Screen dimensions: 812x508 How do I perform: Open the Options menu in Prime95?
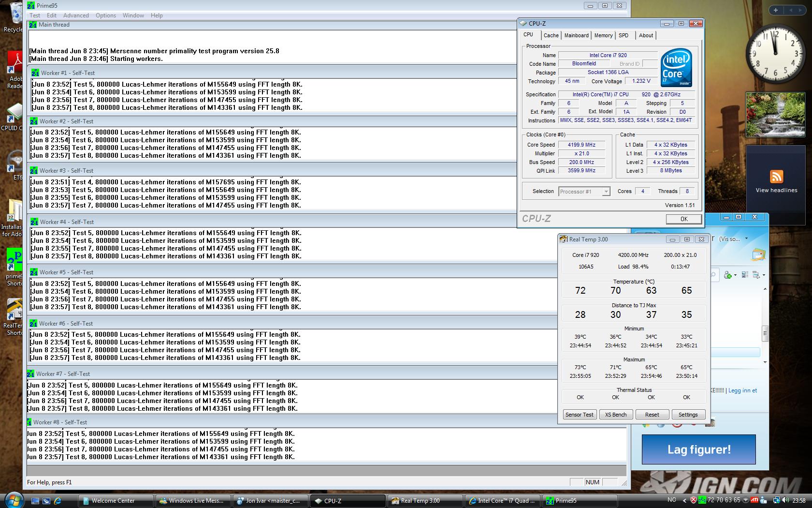pyautogui.click(x=106, y=15)
